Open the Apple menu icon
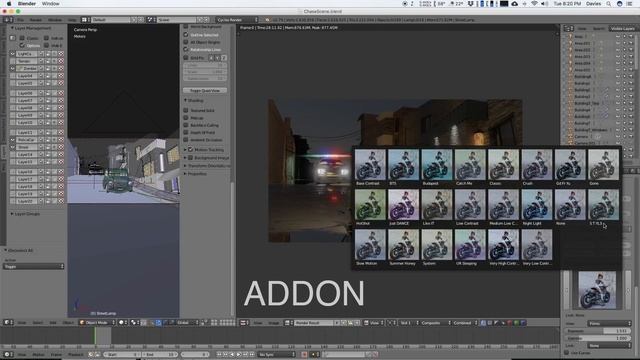The width and height of the screenshot is (640, 360). point(9,4)
